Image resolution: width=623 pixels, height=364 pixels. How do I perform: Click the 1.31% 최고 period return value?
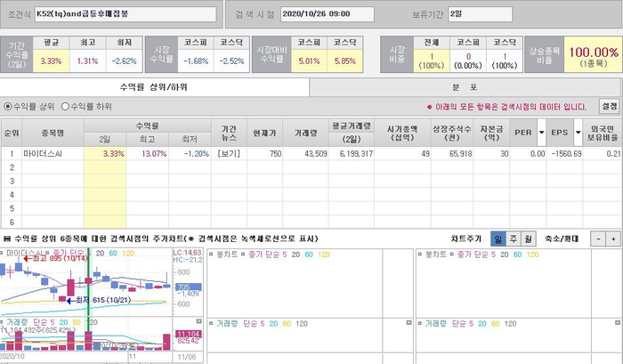tap(88, 61)
